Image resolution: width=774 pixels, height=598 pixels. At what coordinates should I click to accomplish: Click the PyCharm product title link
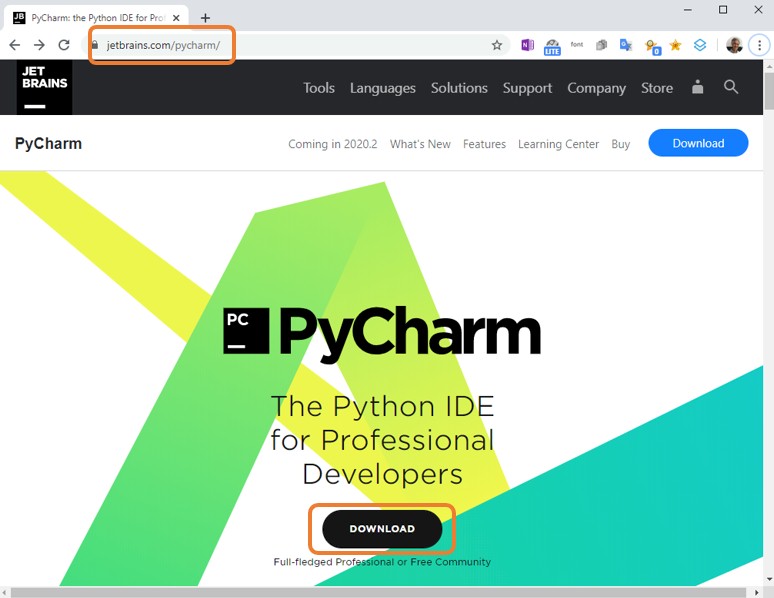coord(48,144)
